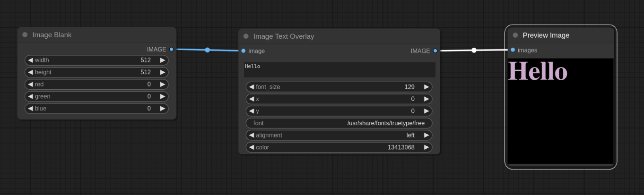Click the width value 512
Image resolution: width=644 pixels, height=195 pixels.
(x=146, y=60)
